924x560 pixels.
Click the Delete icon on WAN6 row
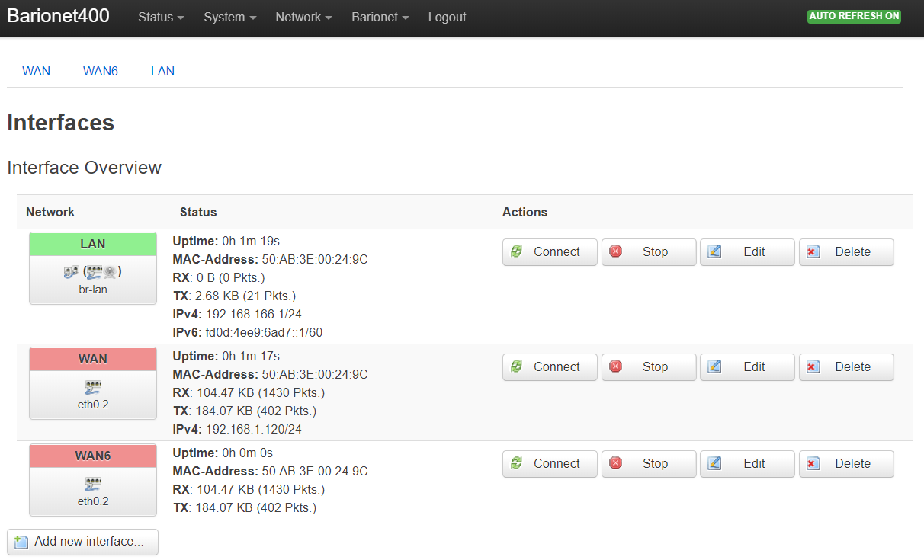[813, 463]
